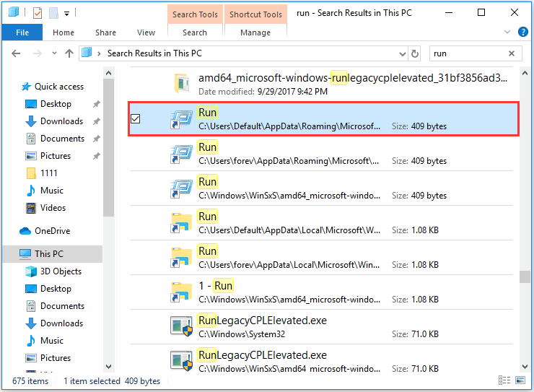
Task: Uncheck the selected Run item checkbox
Action: coord(136,119)
